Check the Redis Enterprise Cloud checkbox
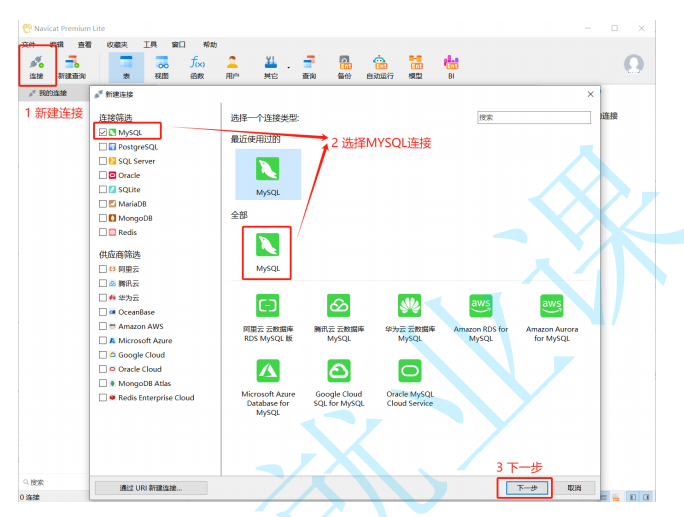The image size is (684, 517). (103, 397)
